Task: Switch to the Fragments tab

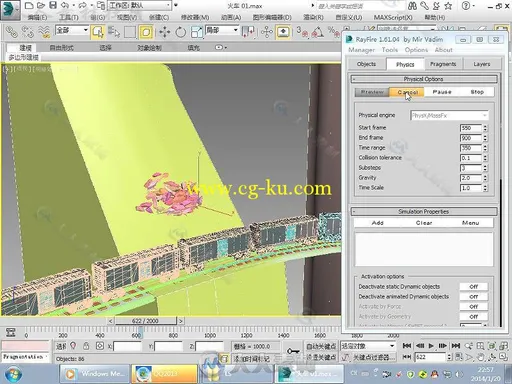Action: (443, 64)
